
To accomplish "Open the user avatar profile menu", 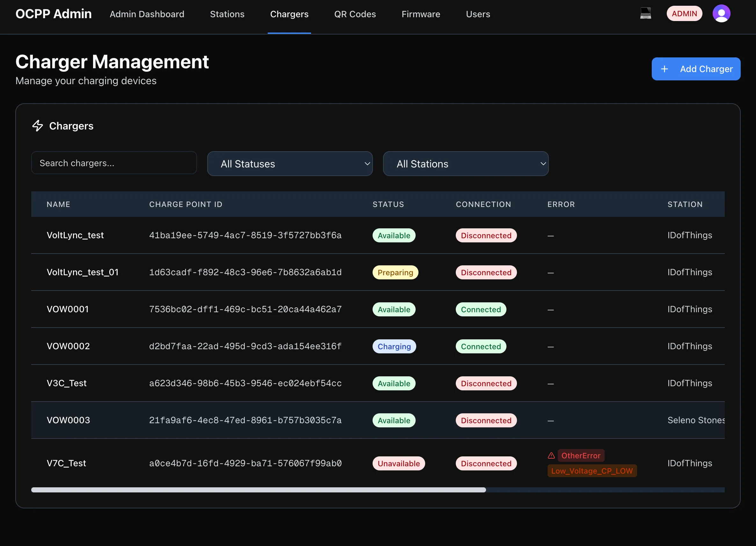I will [721, 13].
